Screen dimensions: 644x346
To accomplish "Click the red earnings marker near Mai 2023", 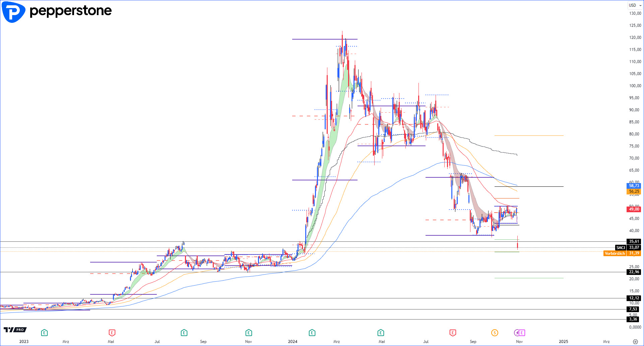I will (112, 333).
